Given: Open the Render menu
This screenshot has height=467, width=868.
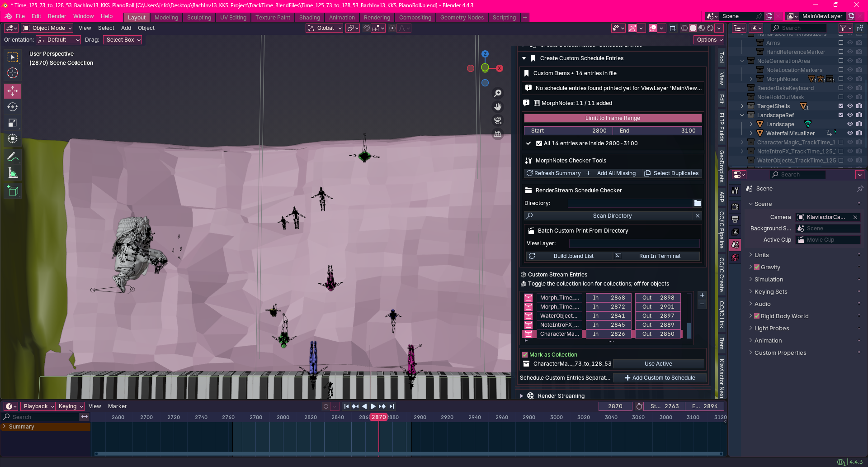Looking at the screenshot, I should click(x=57, y=16).
